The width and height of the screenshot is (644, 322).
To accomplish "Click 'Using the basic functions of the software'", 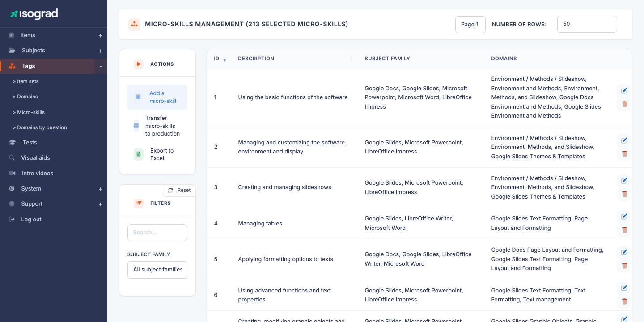I will point(293,97).
